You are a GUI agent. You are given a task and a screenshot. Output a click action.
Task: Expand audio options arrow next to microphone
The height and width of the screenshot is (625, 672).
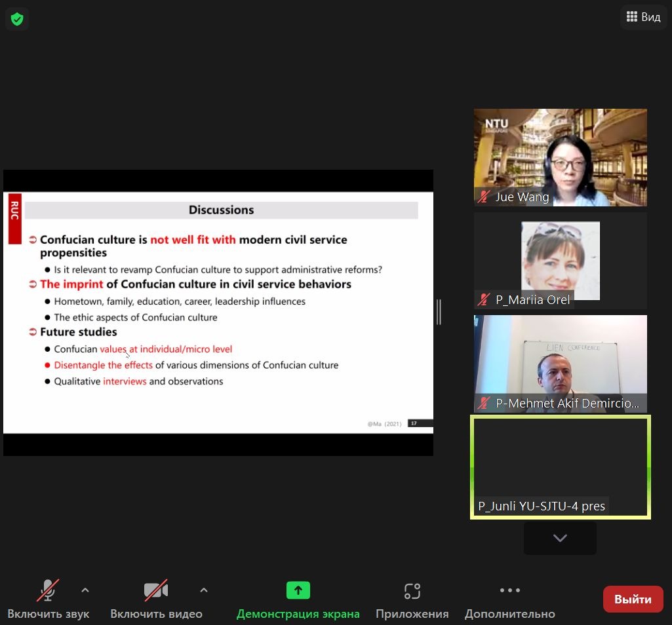coord(85,590)
